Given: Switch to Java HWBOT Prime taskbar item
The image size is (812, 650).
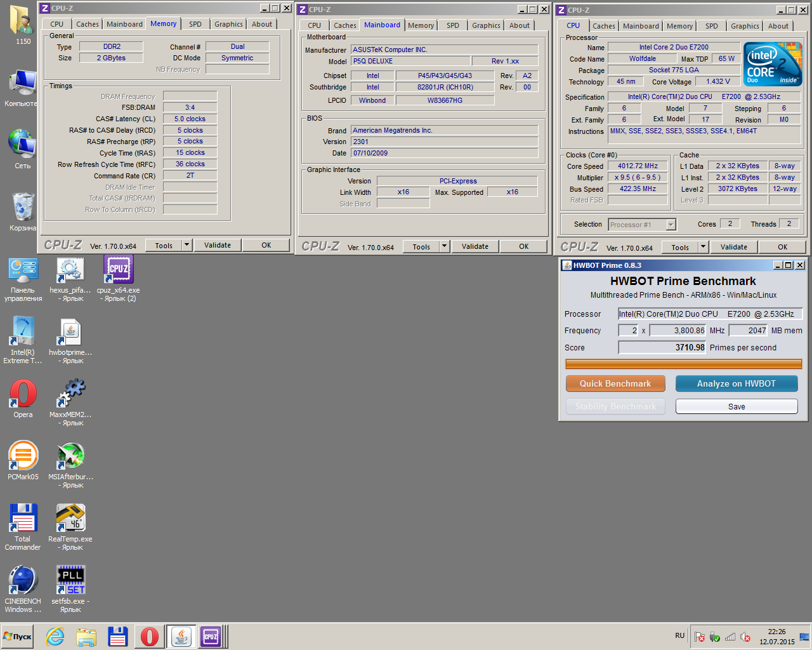Looking at the screenshot, I should coord(181,637).
